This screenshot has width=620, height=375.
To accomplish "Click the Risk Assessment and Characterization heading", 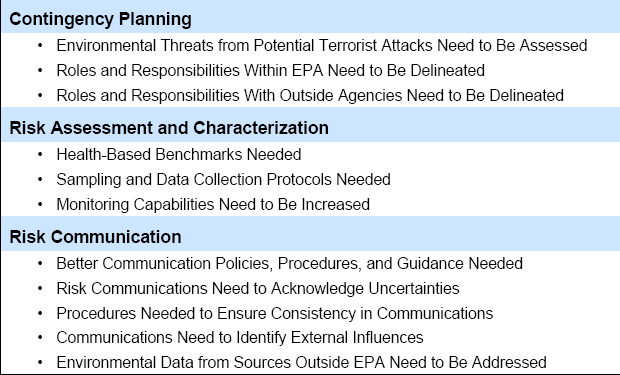I will 169,128.
